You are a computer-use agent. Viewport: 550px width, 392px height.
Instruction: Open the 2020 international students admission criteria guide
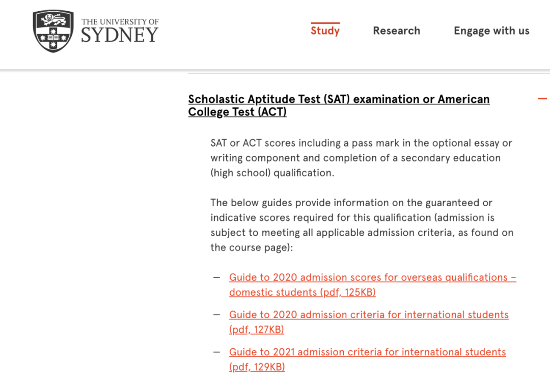pos(369,315)
